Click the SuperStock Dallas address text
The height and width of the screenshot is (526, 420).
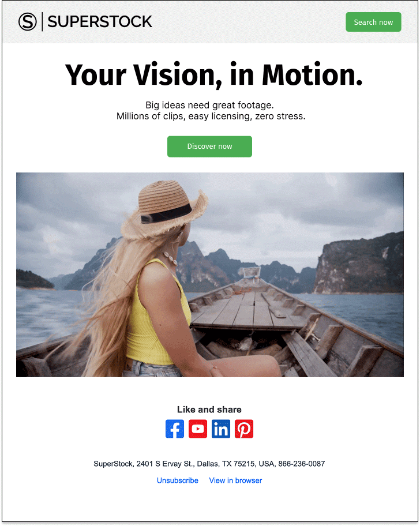pyautogui.click(x=209, y=464)
